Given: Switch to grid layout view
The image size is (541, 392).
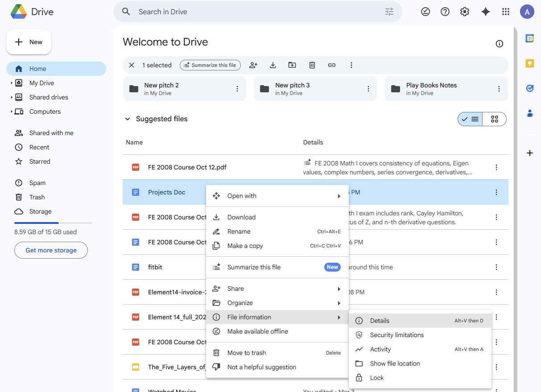Looking at the screenshot, I should [494, 119].
